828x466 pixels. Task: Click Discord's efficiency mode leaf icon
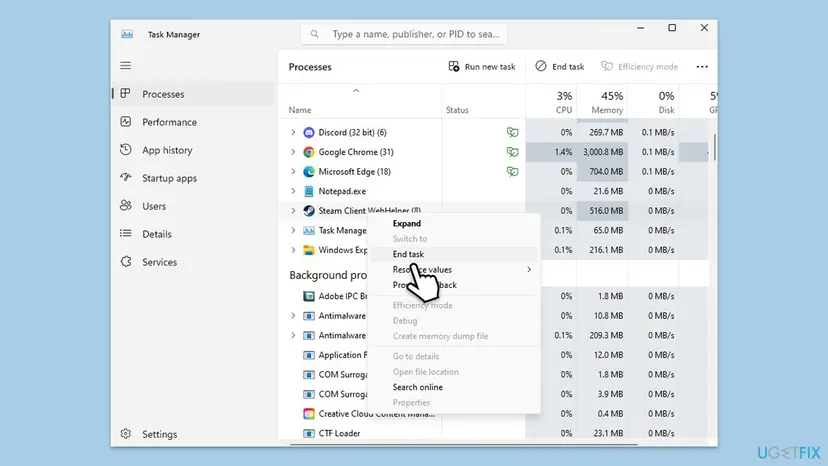[x=512, y=132]
